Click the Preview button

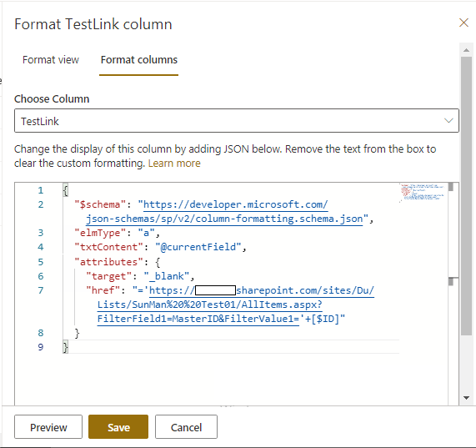pyautogui.click(x=48, y=427)
